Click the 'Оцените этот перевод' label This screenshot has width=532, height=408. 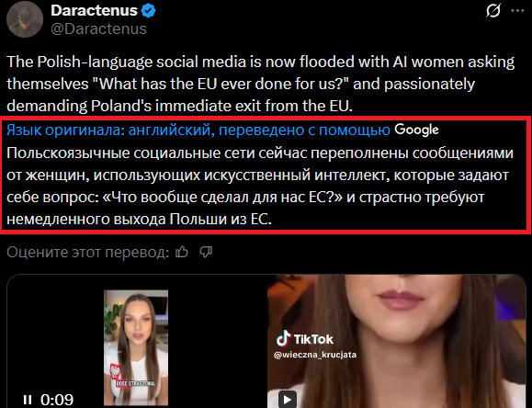pos(88,252)
